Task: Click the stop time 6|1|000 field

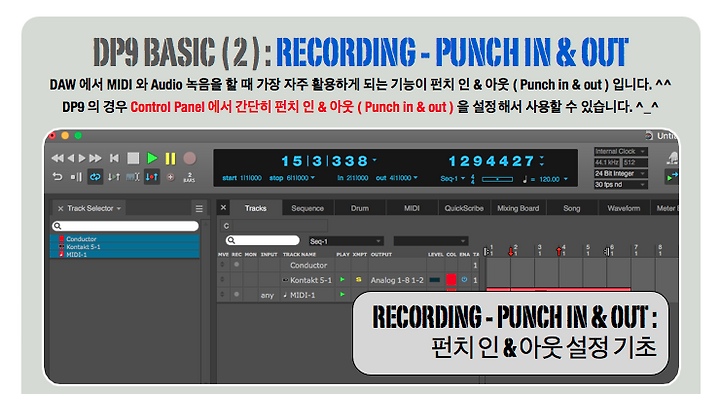Action: point(297,178)
